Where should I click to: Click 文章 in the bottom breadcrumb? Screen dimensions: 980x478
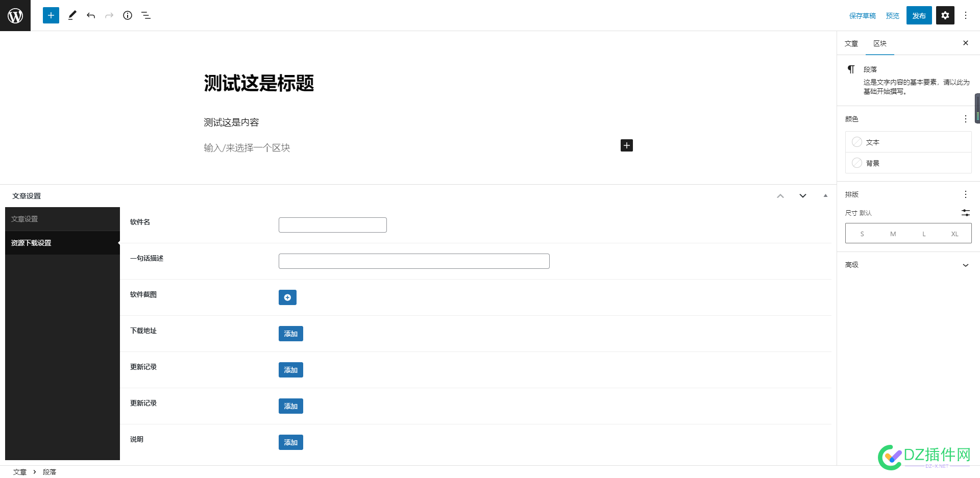coord(20,472)
